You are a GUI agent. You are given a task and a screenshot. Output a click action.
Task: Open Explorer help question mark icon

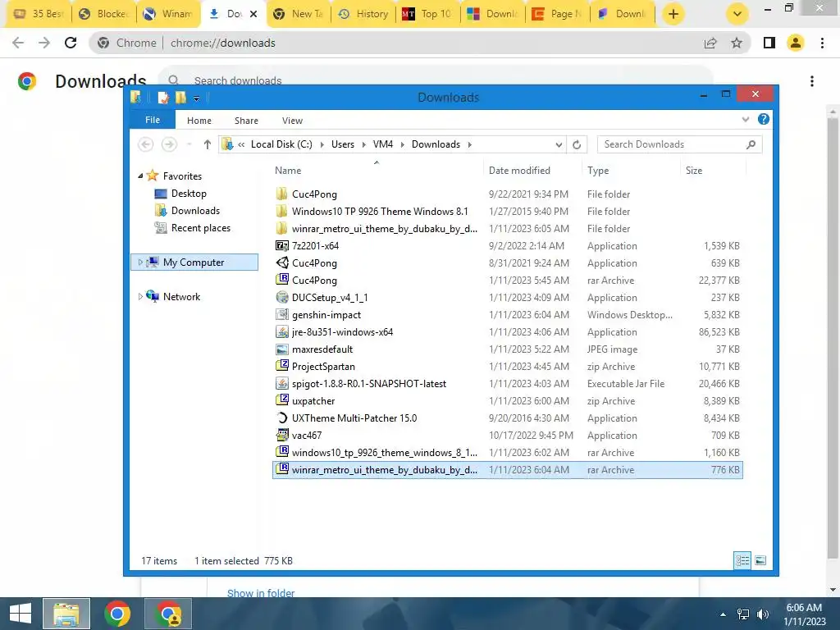coord(764,120)
